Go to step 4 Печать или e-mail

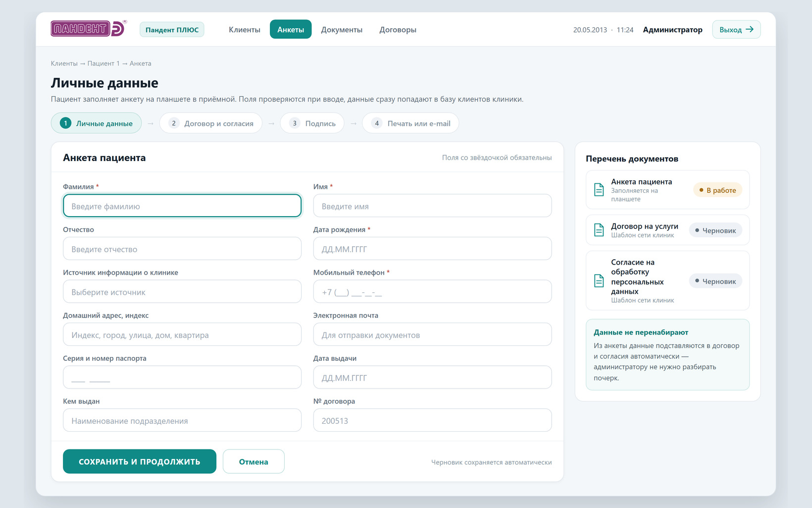(410, 123)
